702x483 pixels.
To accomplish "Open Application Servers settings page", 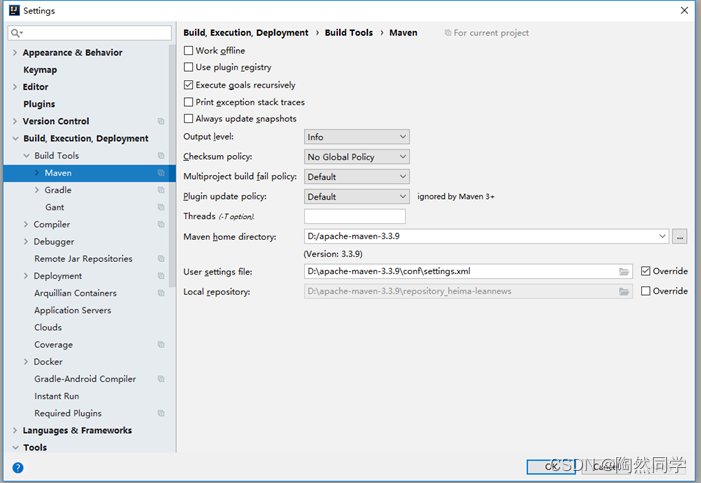I will click(x=73, y=310).
